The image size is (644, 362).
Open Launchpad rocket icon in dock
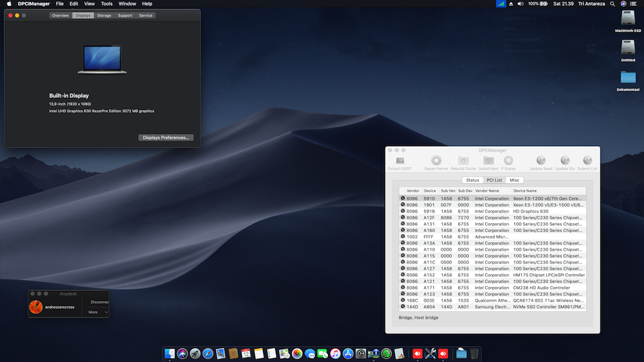point(195,353)
